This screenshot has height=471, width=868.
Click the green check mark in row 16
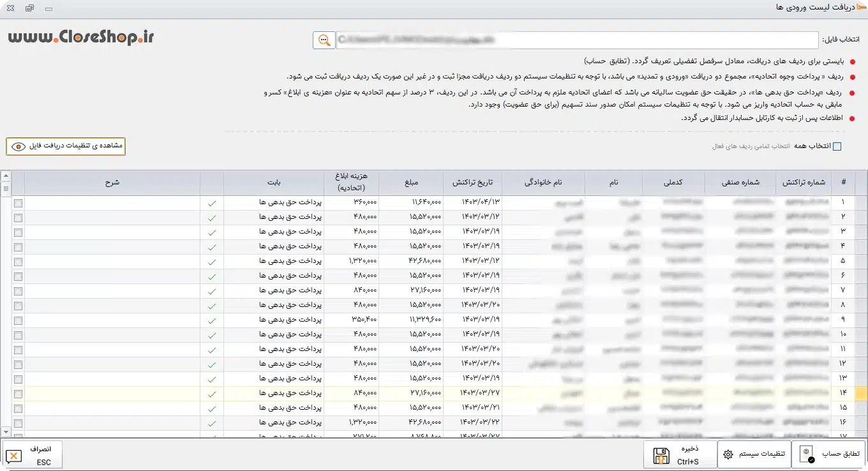212,423
